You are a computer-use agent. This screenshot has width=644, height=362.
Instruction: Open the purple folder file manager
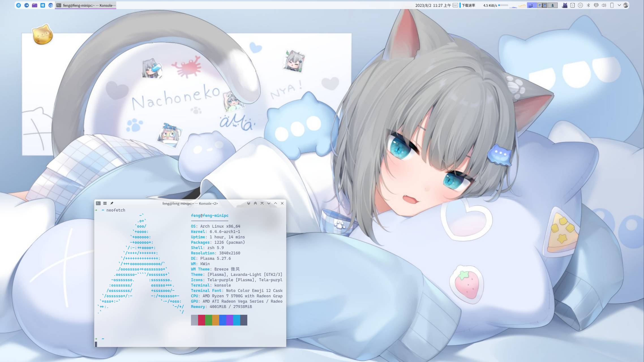[x=35, y=5]
